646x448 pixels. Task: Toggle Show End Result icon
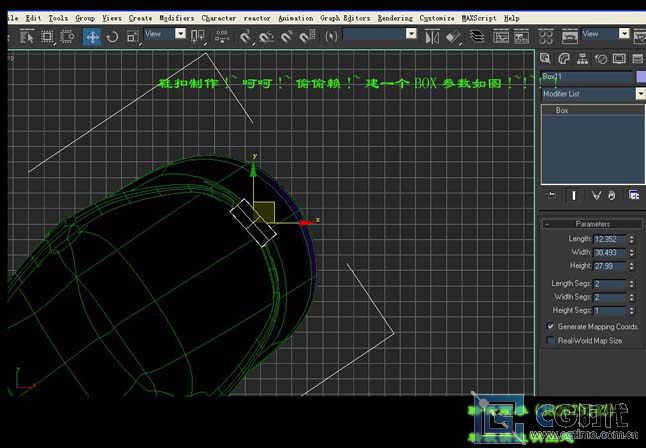coord(574,195)
